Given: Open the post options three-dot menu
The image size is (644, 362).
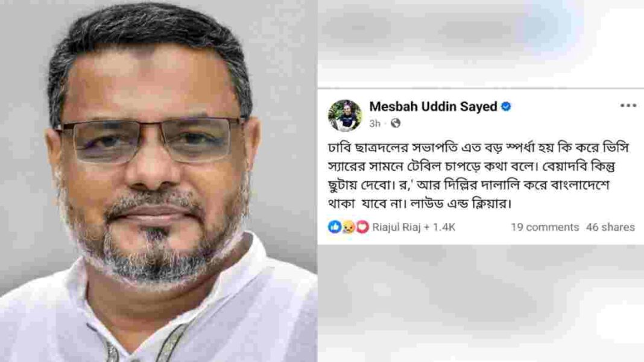Looking at the screenshot, I should [628, 106].
